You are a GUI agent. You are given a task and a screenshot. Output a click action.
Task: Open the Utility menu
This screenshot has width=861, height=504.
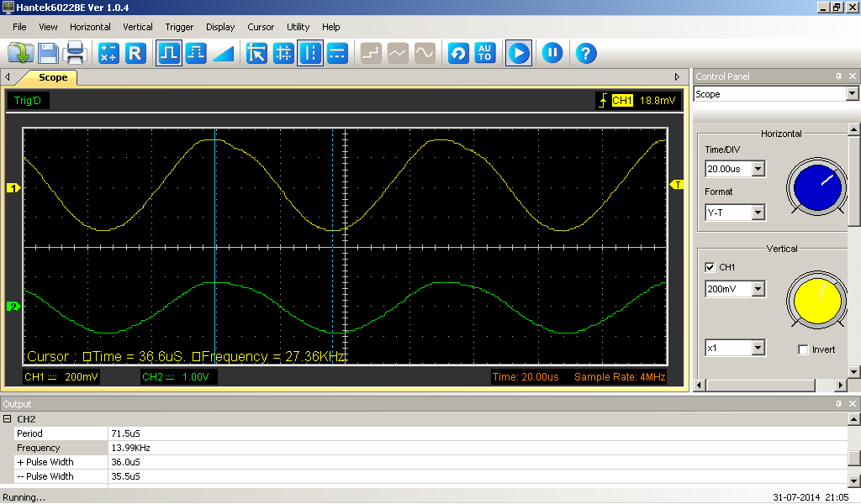pos(298,27)
